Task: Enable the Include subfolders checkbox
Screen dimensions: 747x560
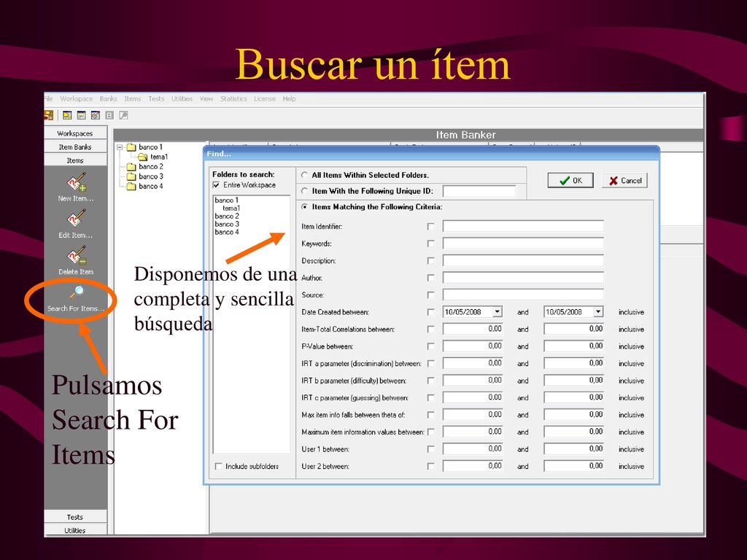Action: 219,466
